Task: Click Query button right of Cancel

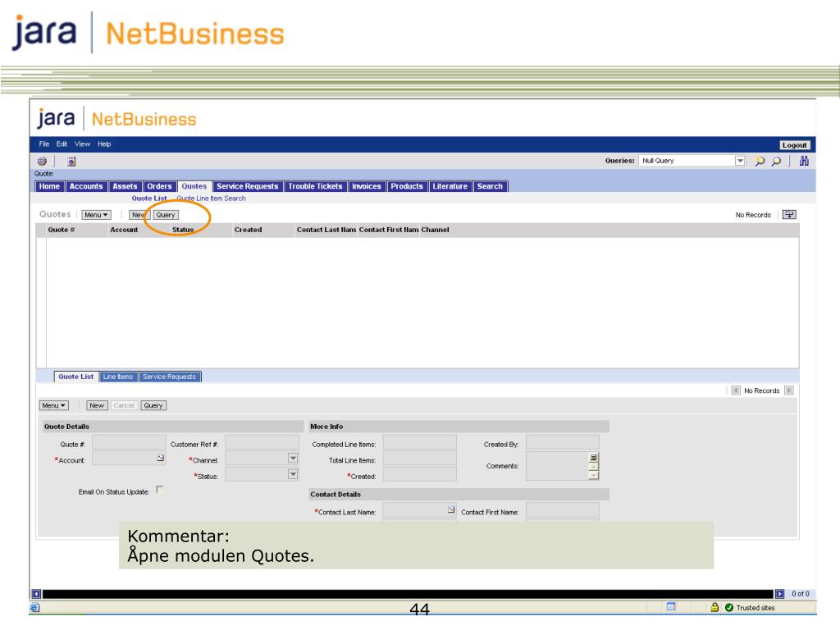Action: click(153, 405)
